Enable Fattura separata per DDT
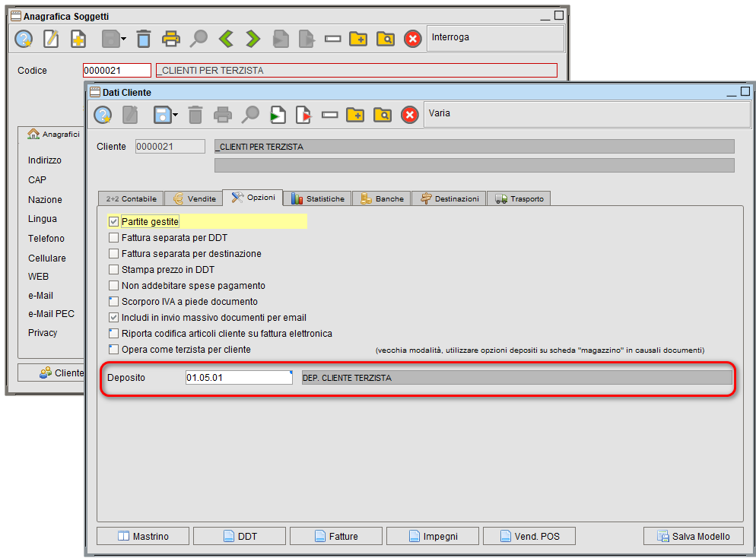Image resolution: width=756 pixels, height=558 pixels. tap(114, 238)
